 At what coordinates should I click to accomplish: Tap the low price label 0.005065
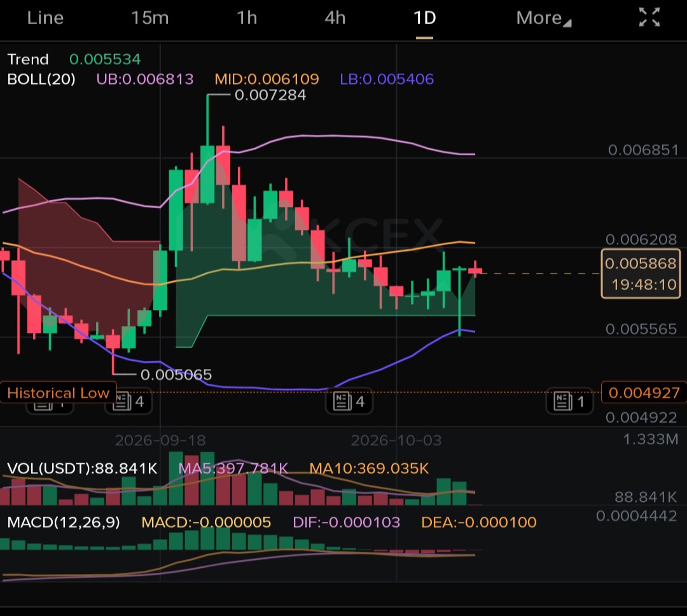176,374
